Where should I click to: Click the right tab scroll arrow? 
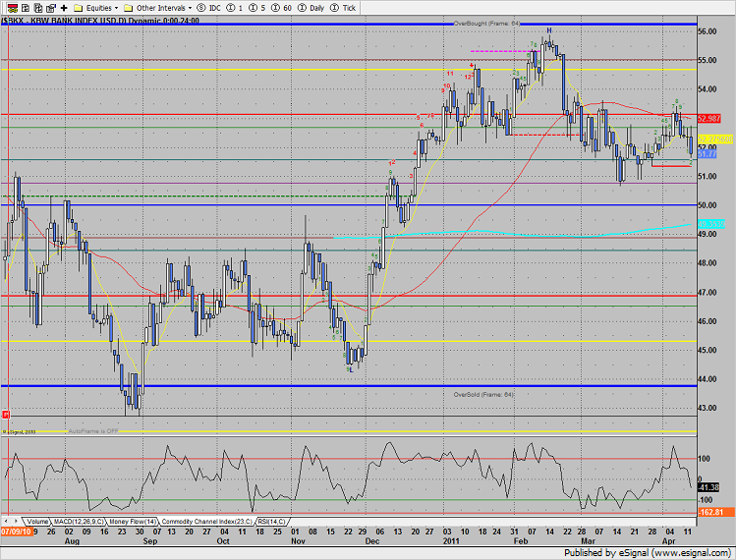16,521
